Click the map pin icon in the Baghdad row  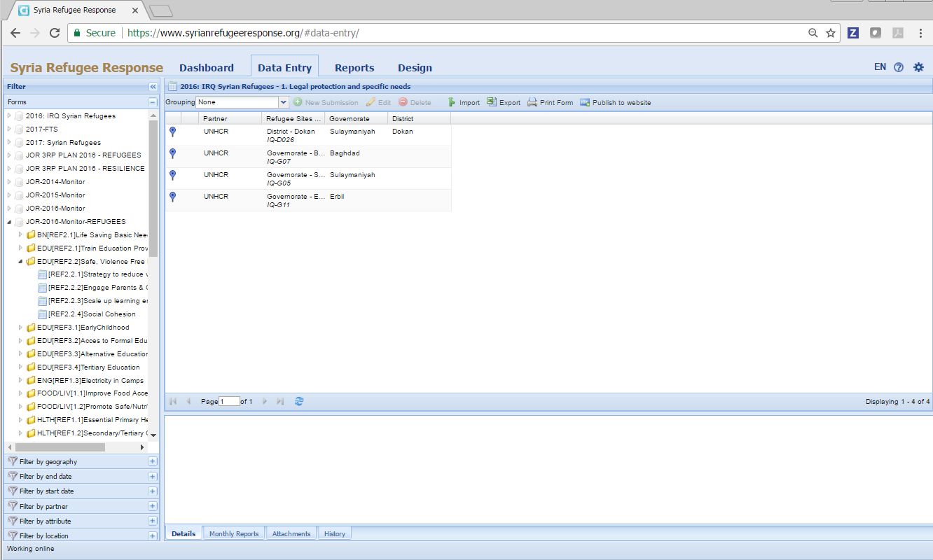point(173,153)
